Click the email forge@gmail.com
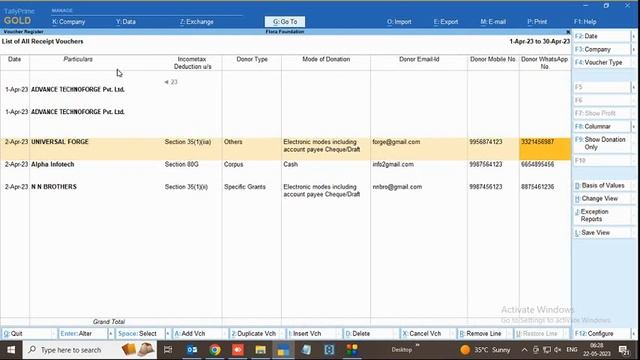Viewport: 640px width, 360px height. coord(396,142)
